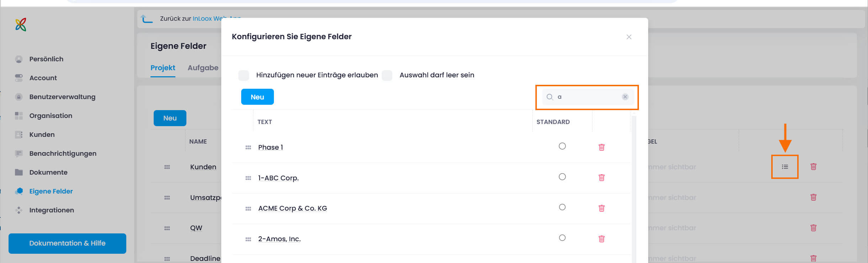Select 1-ABC Corp. as standard value
Image resolution: width=868 pixels, height=263 pixels.
coord(562,177)
